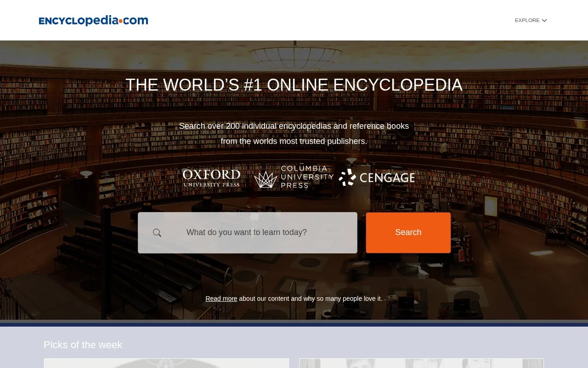Click 'THE WORLD'S #1 ONLINE ENCYCLOPEDIA' headline
Image resolution: width=588 pixels, height=368 pixels.
coord(294,85)
